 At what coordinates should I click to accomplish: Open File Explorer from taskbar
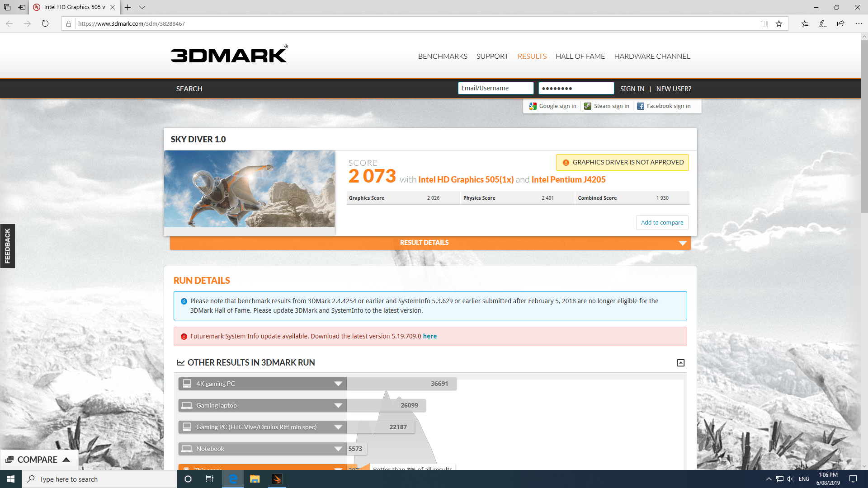255,479
